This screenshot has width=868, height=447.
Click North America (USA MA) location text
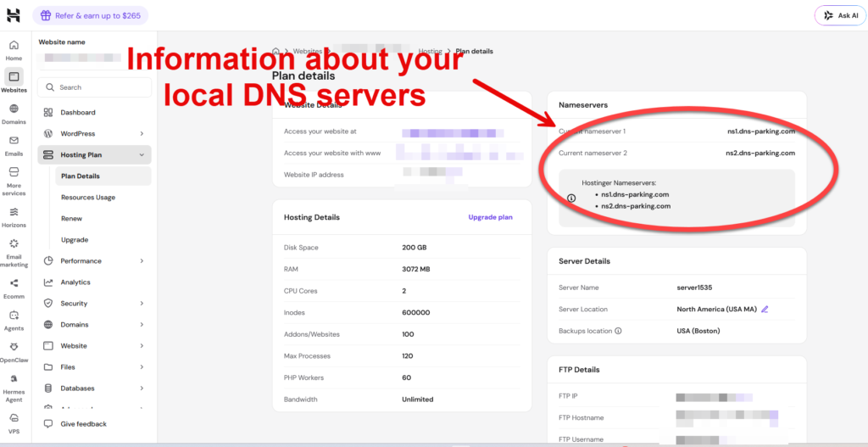click(x=716, y=309)
